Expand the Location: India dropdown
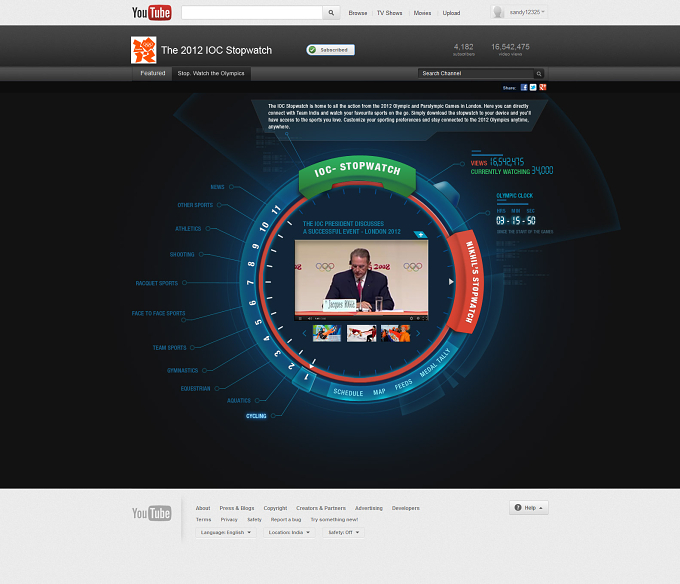Screen dimensions: 680x584 coord(289,532)
